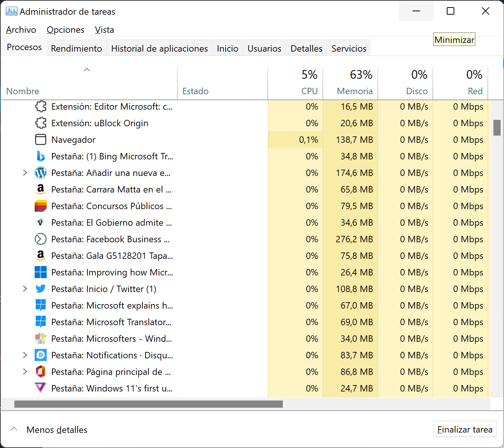
Task: Maximize the Administrador de tareas window
Action: point(451,11)
